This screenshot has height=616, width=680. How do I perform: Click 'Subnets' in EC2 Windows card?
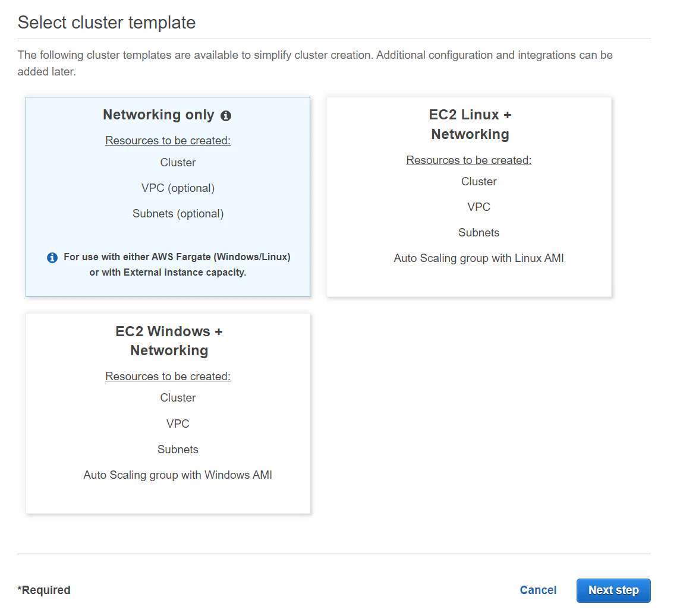tap(178, 450)
